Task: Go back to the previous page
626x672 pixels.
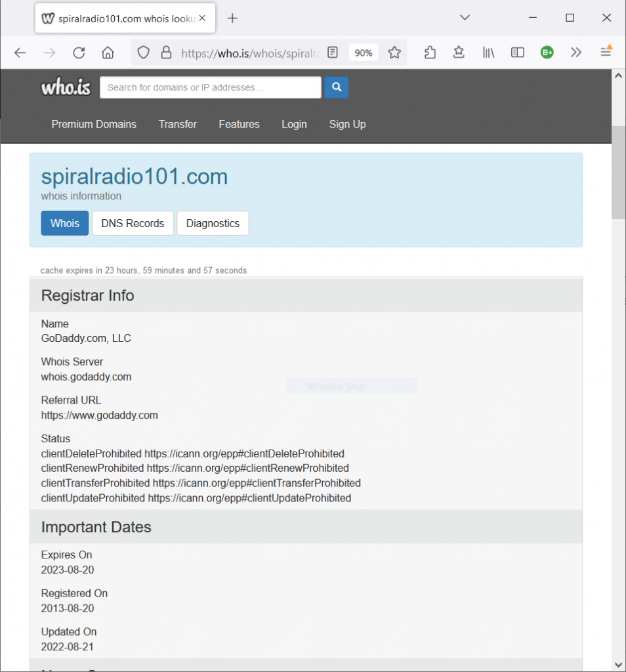Action: 20,52
